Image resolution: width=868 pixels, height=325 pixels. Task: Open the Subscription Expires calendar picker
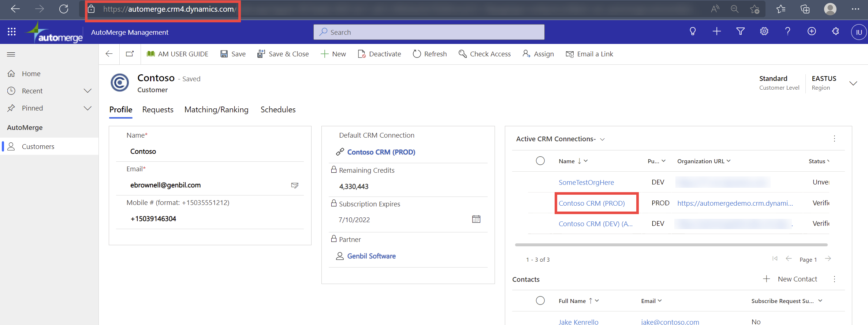(x=476, y=219)
